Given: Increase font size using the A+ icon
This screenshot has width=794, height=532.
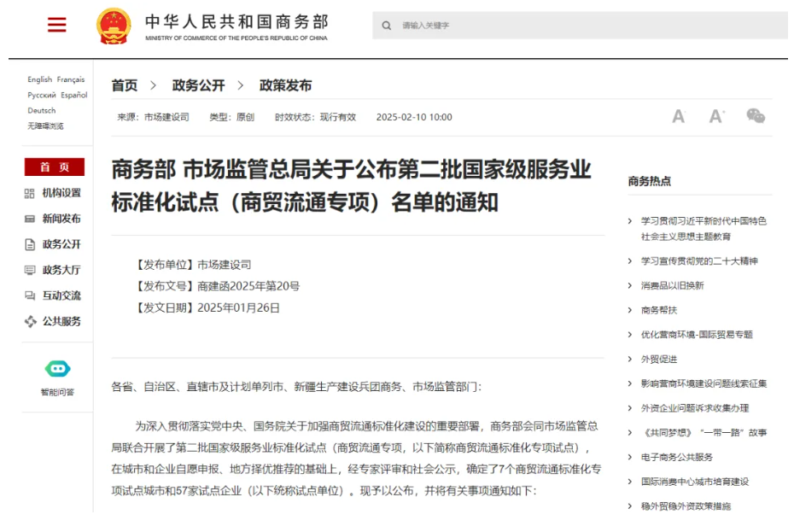Looking at the screenshot, I should 715,117.
